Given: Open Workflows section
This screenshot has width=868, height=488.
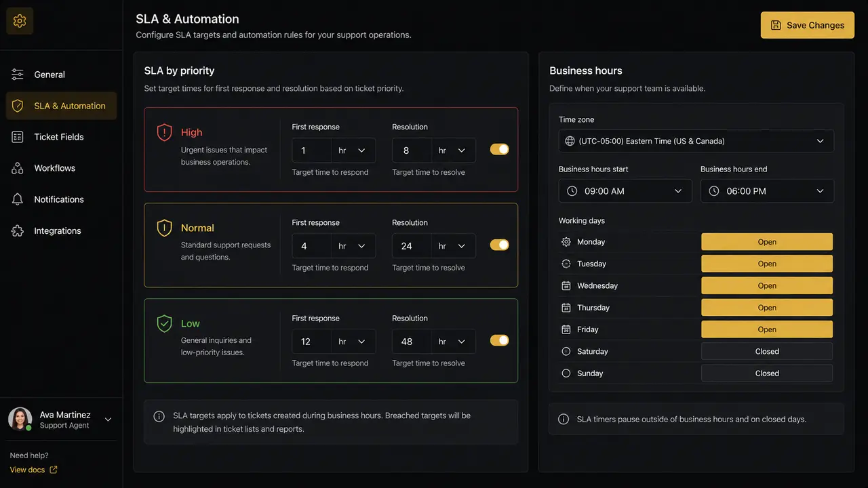Looking at the screenshot, I should point(61,168).
